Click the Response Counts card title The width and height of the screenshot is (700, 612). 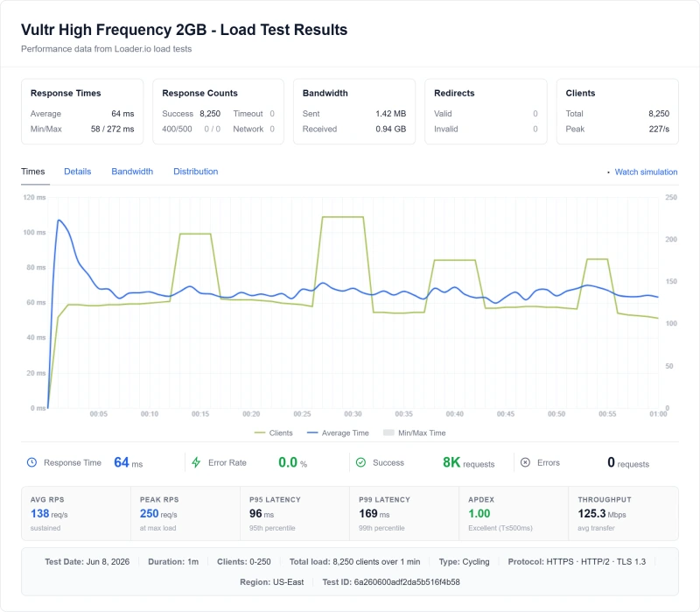click(x=199, y=93)
